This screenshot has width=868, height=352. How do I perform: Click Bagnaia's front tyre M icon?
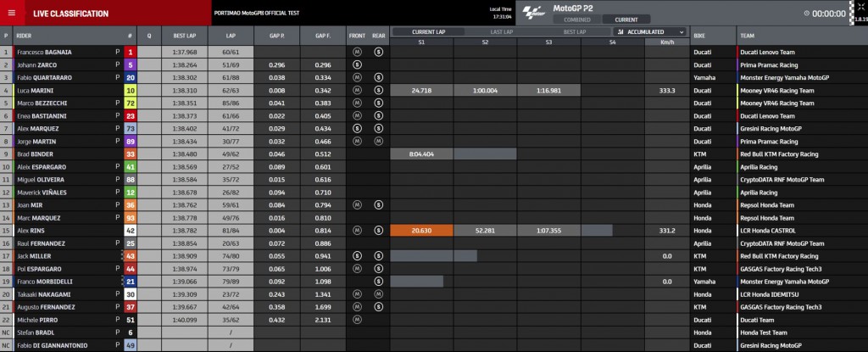click(x=357, y=52)
